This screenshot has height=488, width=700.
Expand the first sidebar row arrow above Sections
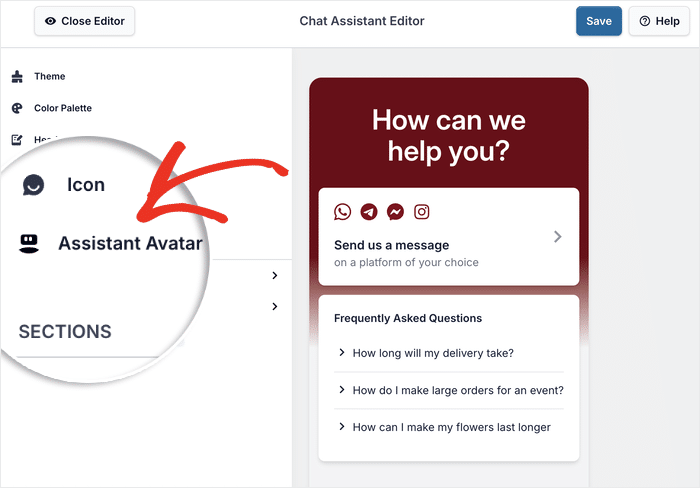(274, 276)
